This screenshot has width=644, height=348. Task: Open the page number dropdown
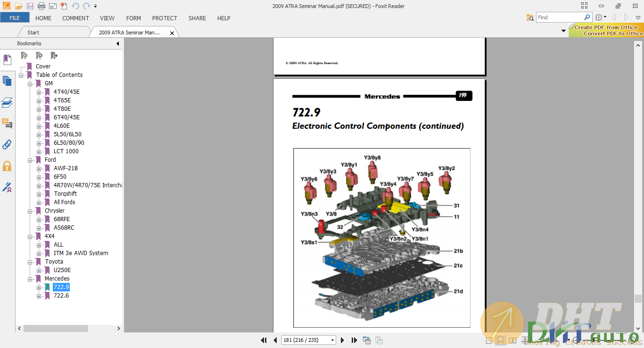tap(332, 340)
